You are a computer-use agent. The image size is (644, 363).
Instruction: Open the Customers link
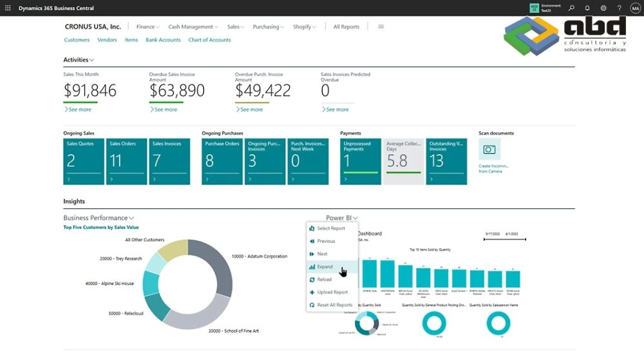click(77, 40)
